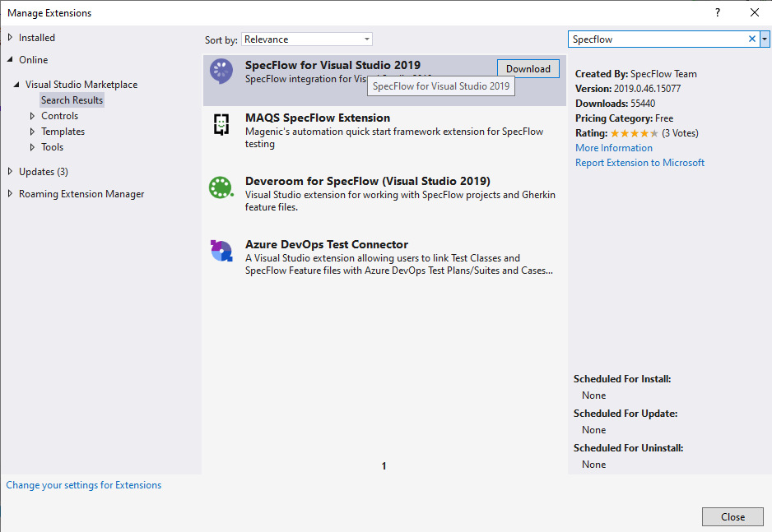Click the Version 2019.0.46.15077 text
The height and width of the screenshot is (532, 772).
point(628,89)
